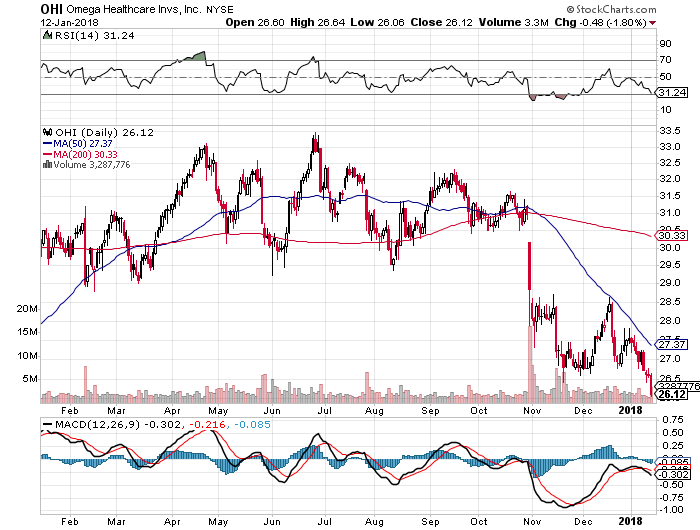Click the Open 26.60 value
700x530 pixels.
pyautogui.click(x=255, y=22)
